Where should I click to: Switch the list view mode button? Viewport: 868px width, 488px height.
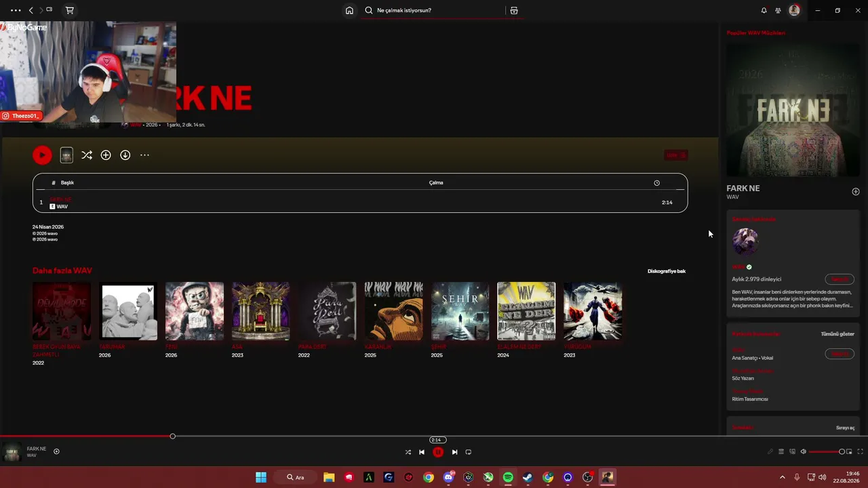[x=676, y=155]
